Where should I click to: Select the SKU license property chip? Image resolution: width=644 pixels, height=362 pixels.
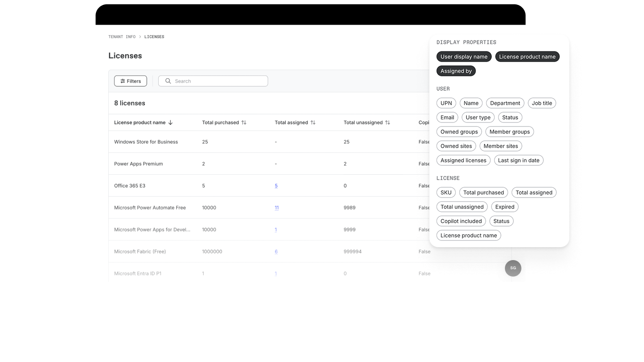(446, 193)
